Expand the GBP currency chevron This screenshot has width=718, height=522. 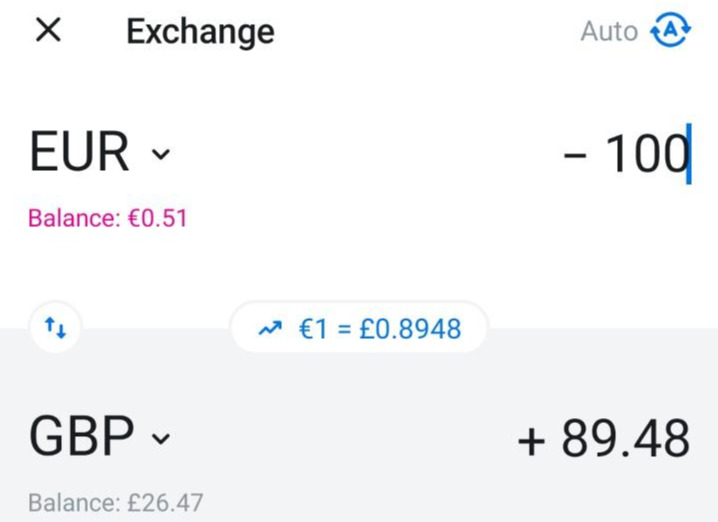[161, 439]
